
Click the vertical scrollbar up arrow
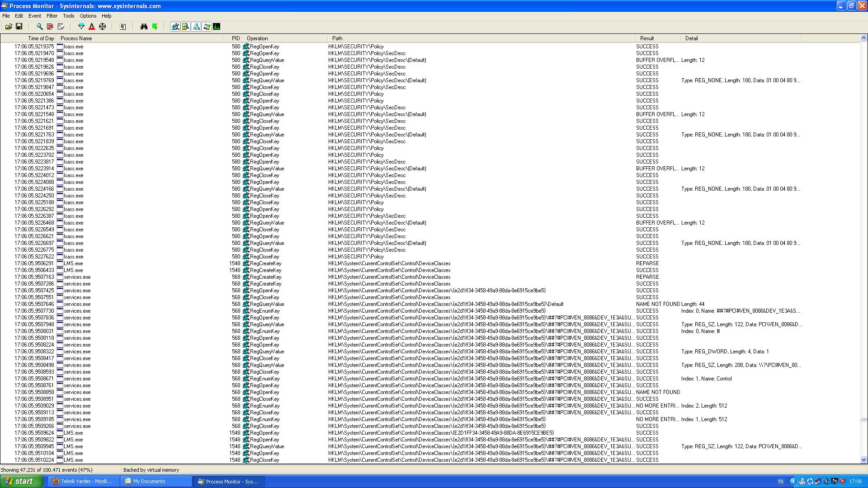(x=863, y=38)
